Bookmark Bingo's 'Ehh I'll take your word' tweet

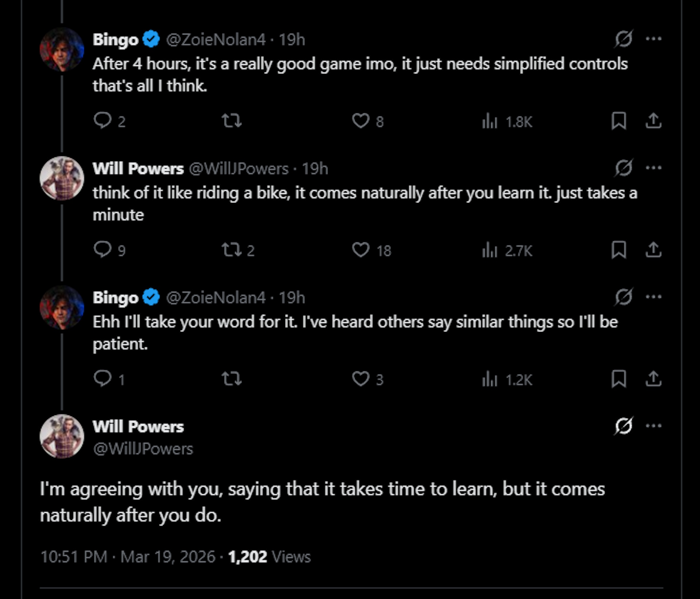click(x=619, y=379)
